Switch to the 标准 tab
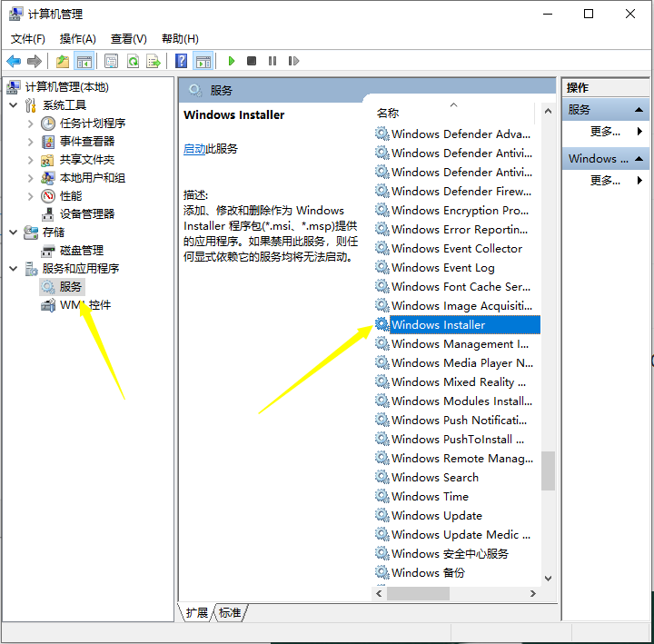This screenshot has width=654, height=644. (230, 612)
